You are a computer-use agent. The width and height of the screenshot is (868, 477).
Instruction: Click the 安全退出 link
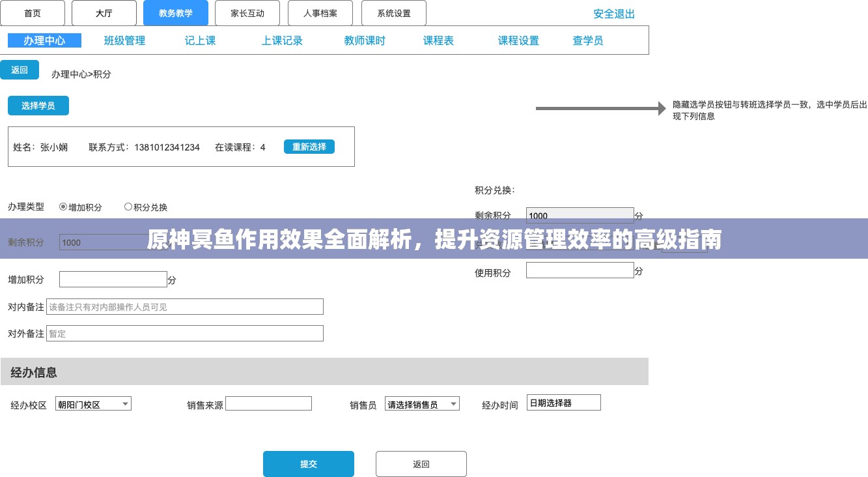click(x=614, y=14)
